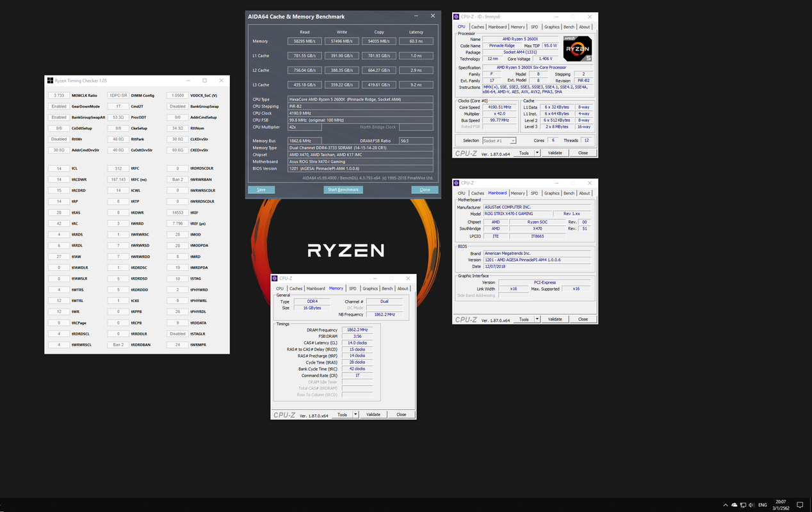Image resolution: width=812 pixels, height=512 pixels.
Task: Open Graphics tab in CPU-Z Mainboard window
Action: (551, 193)
